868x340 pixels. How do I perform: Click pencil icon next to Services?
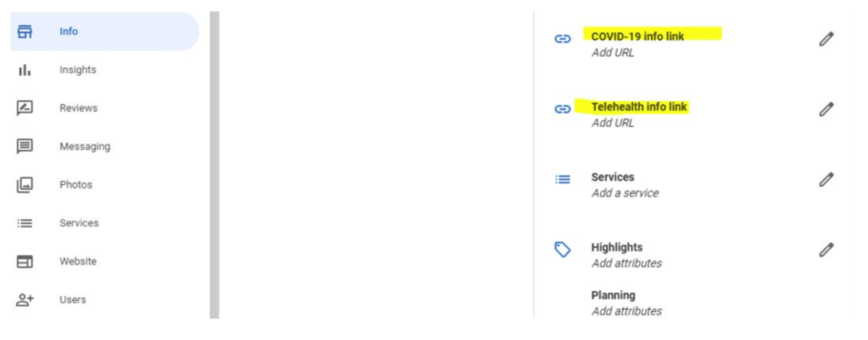(826, 179)
